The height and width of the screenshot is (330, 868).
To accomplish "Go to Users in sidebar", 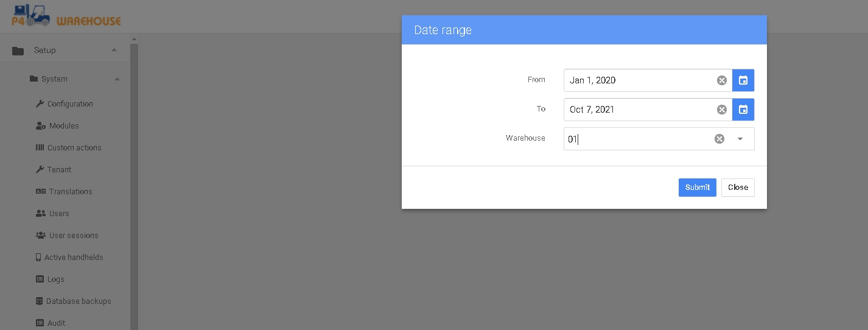I will 59,214.
